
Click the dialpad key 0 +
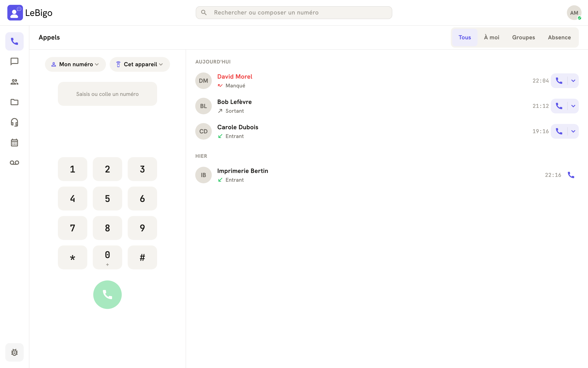point(107,258)
